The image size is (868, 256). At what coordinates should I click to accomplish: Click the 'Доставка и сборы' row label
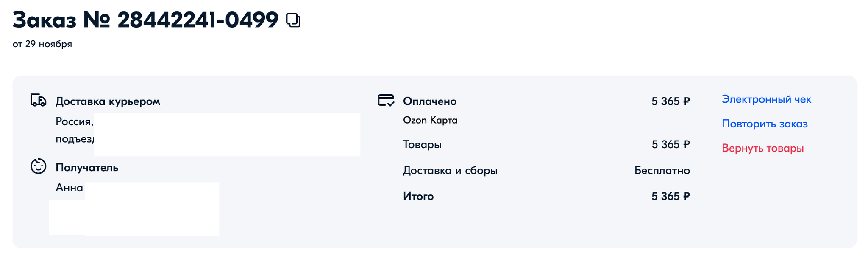pyautogui.click(x=450, y=171)
